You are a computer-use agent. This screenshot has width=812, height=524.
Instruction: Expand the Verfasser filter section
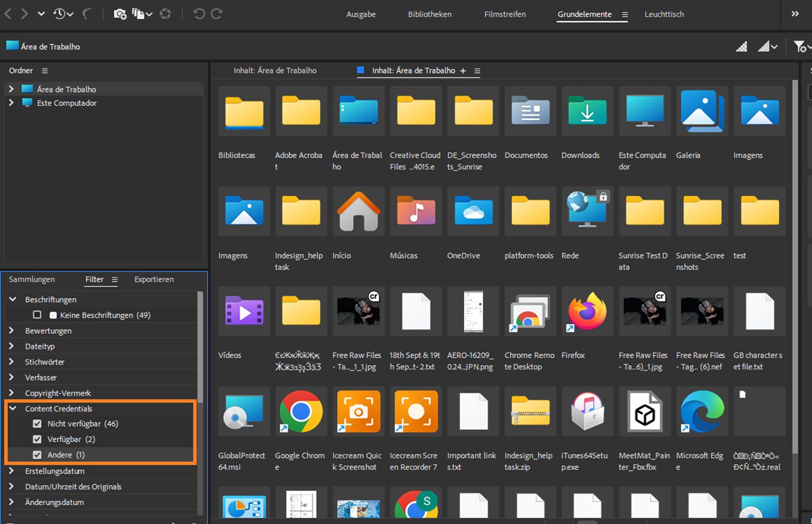click(x=12, y=377)
